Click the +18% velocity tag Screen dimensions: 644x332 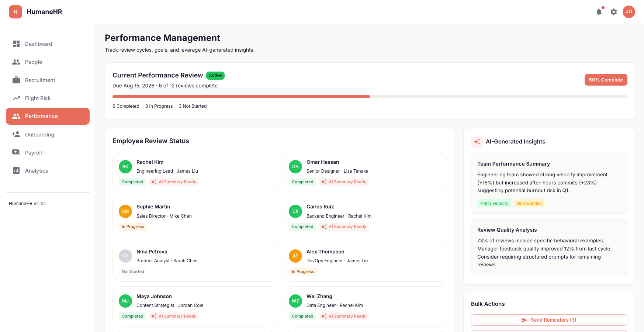[x=494, y=203]
